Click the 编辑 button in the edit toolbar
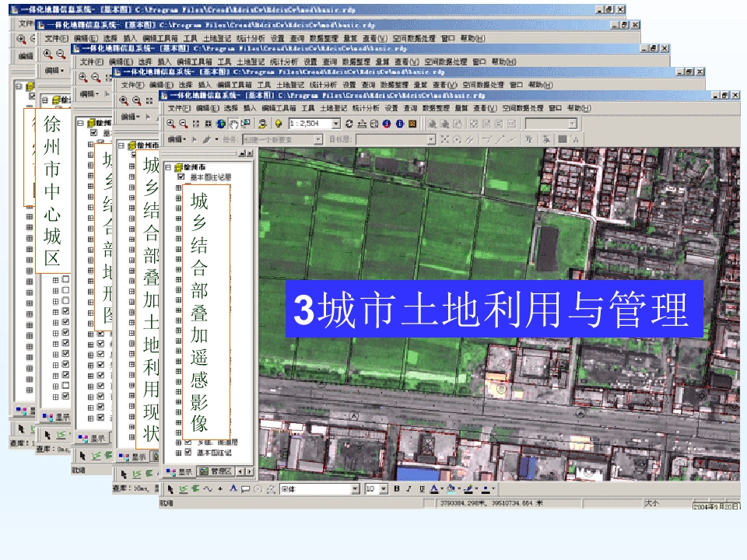This screenshot has height=560, width=747. tap(174, 140)
